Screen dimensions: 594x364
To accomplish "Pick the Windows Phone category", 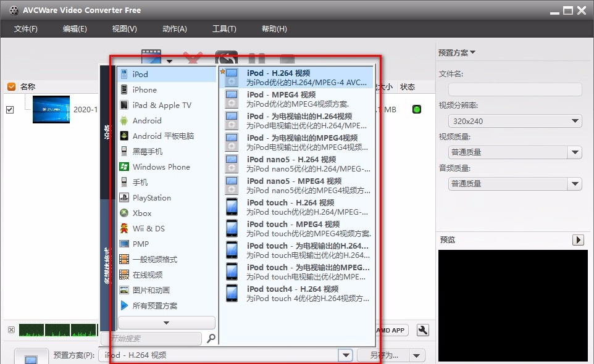I will (x=161, y=167).
